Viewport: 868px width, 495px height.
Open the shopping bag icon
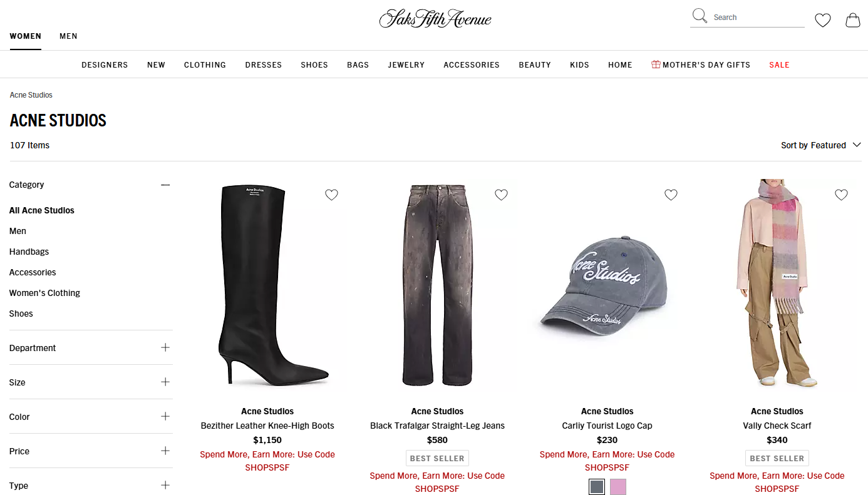tap(853, 20)
